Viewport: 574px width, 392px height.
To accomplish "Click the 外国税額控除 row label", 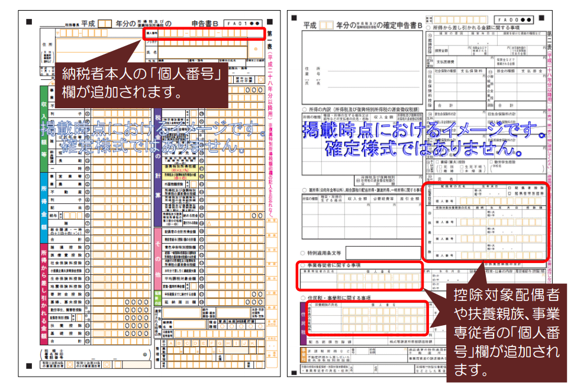I will click(174, 184).
